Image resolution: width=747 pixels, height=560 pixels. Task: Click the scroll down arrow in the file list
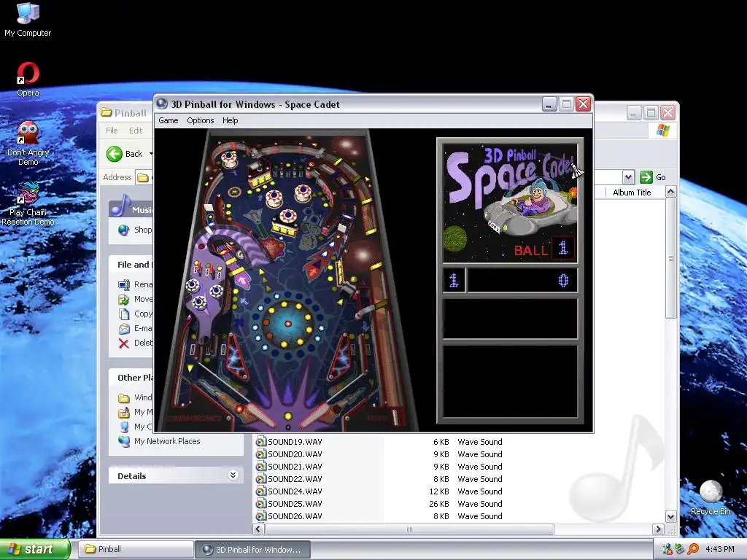[x=671, y=517]
